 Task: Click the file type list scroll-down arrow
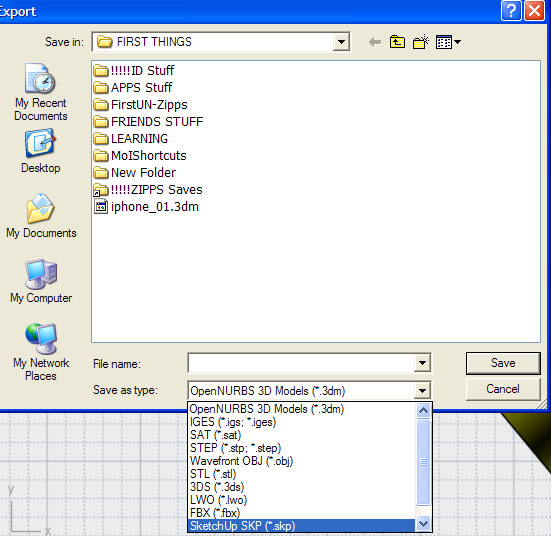tap(423, 524)
